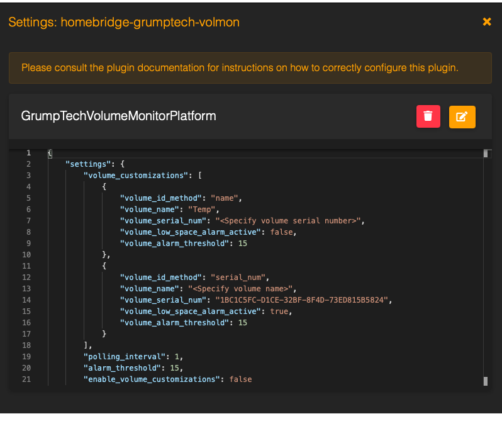Click the "serial_num" value on line 12

pyautogui.click(x=238, y=277)
